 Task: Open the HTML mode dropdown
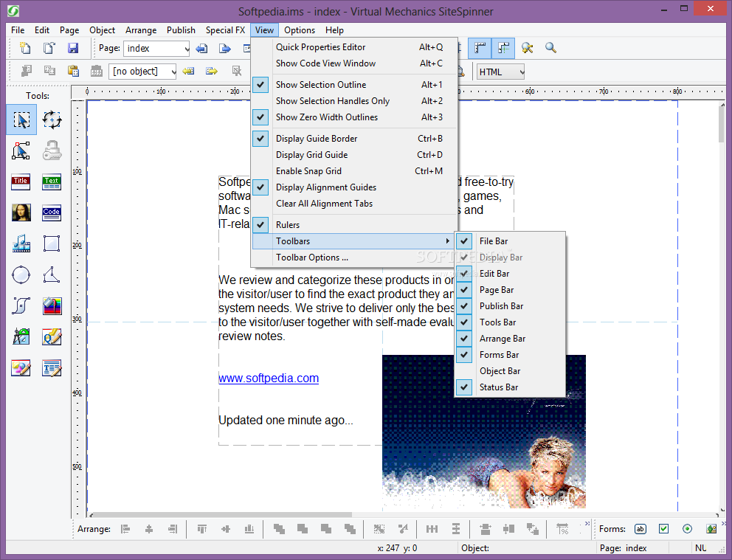click(500, 72)
